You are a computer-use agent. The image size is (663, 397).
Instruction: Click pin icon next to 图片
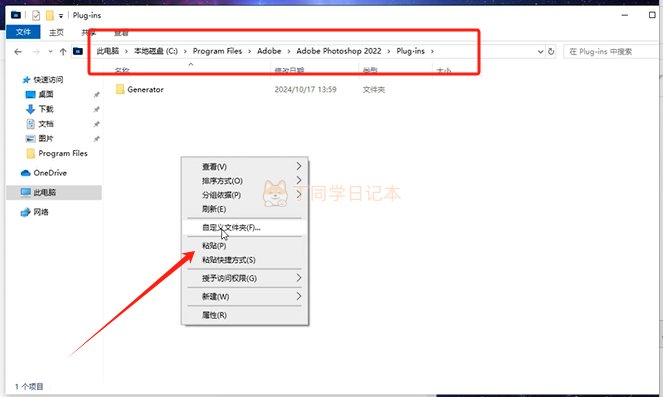(96, 139)
